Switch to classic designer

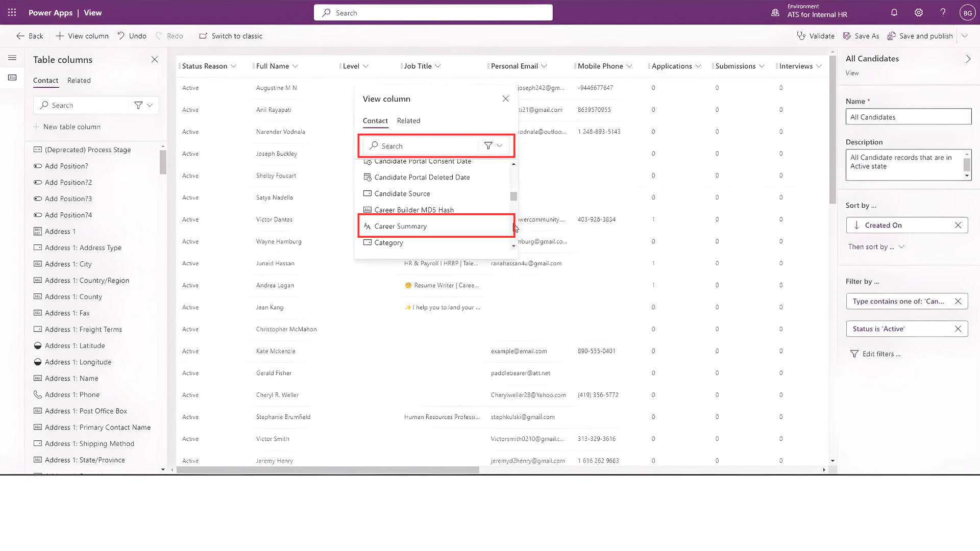(x=231, y=36)
